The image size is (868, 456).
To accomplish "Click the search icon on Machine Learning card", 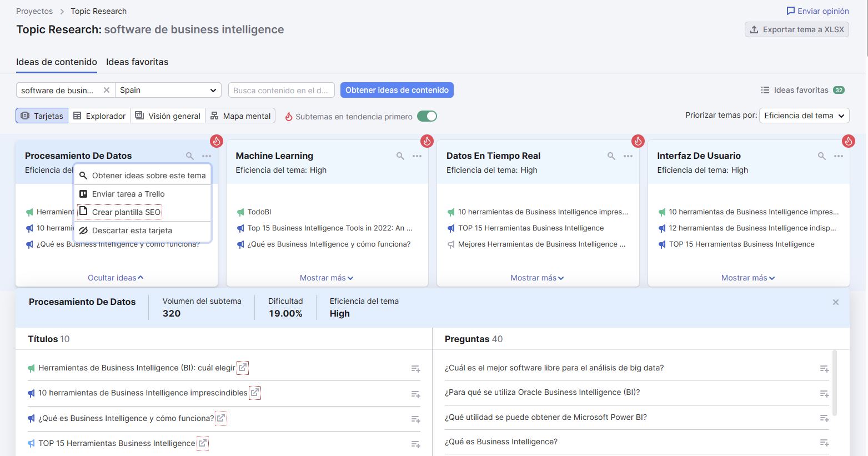I will click(x=400, y=156).
